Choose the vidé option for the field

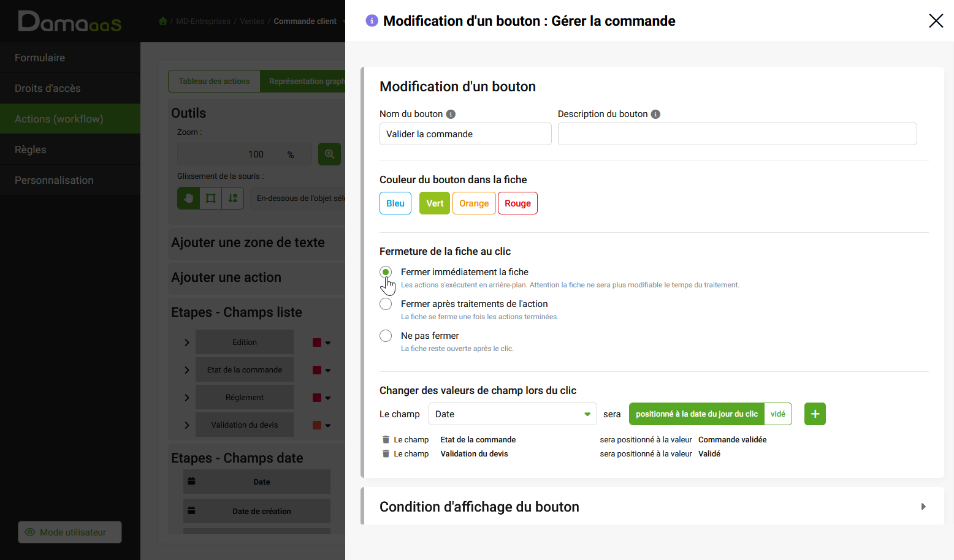[x=778, y=414]
